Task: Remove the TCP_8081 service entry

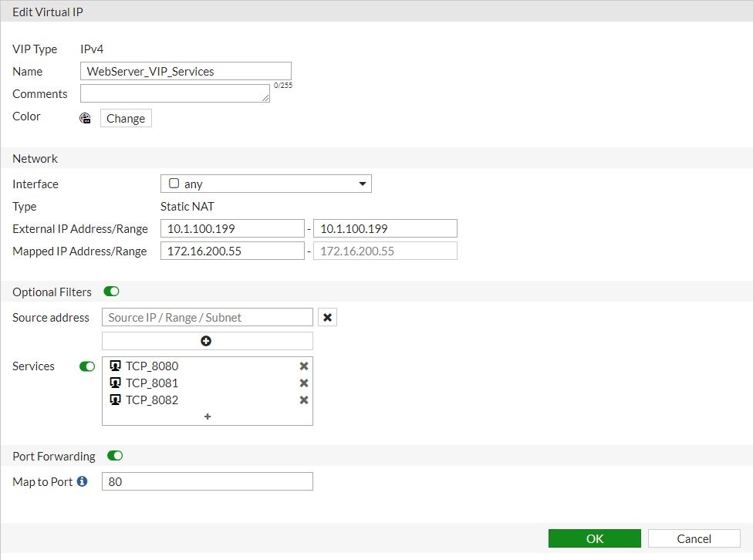Action: tap(303, 383)
